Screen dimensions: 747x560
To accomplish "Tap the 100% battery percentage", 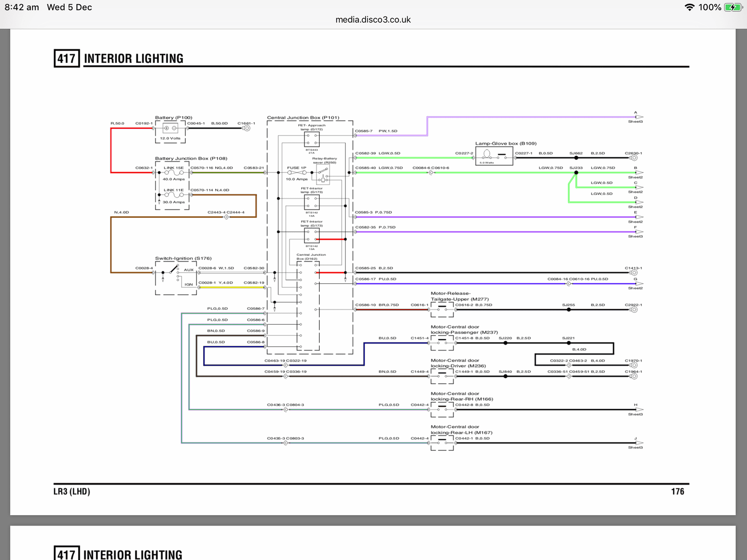I will pyautogui.click(x=710, y=7).
